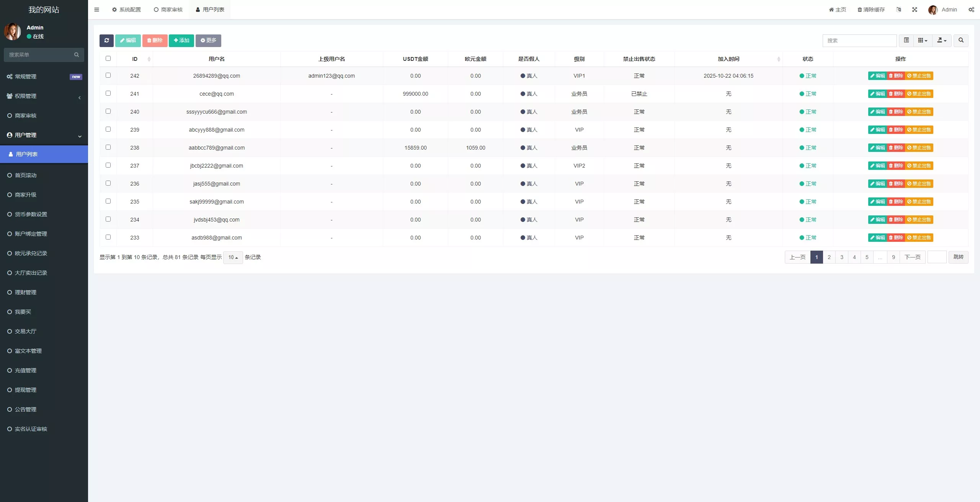Click 禁止出售 for user 26894289@qq.com
The height and width of the screenshot is (502, 980).
pyautogui.click(x=919, y=76)
